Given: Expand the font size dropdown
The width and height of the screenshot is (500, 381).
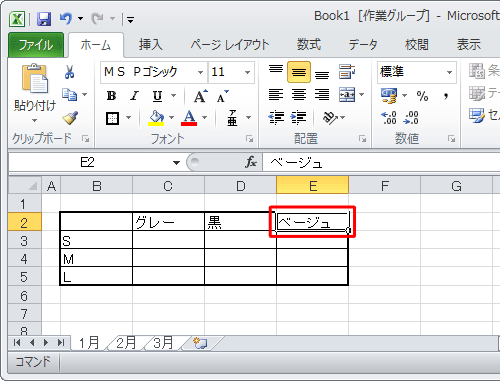Looking at the screenshot, I should (247, 72).
